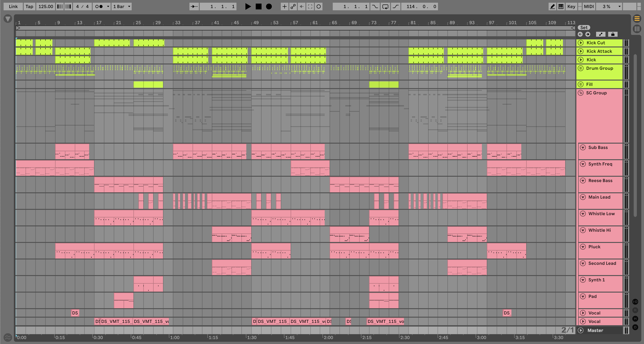Stop playback with the Stop button
The image size is (644, 344).
(258, 6)
